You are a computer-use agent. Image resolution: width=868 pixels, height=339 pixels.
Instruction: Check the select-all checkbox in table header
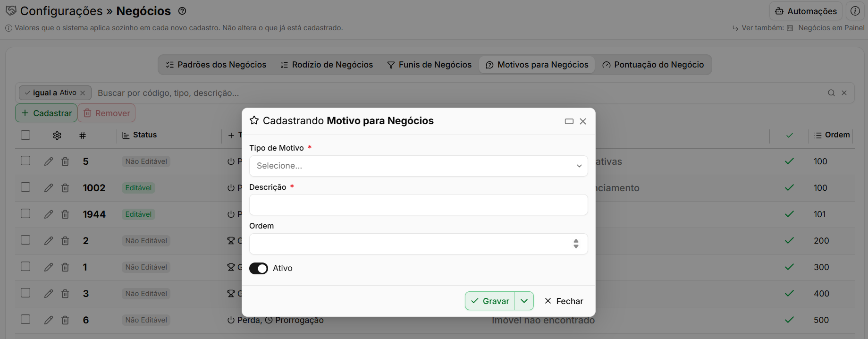[25, 135]
